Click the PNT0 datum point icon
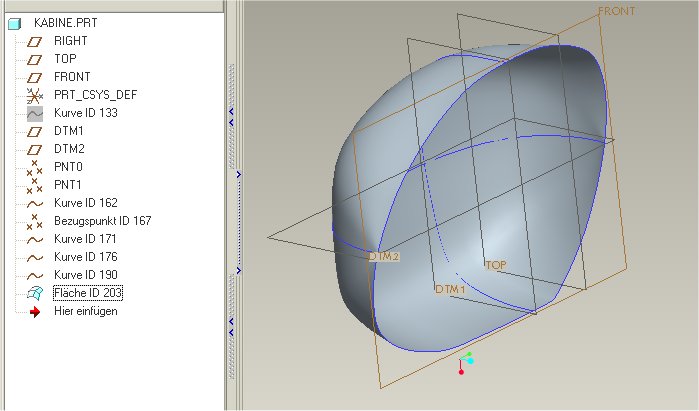 (x=34, y=168)
